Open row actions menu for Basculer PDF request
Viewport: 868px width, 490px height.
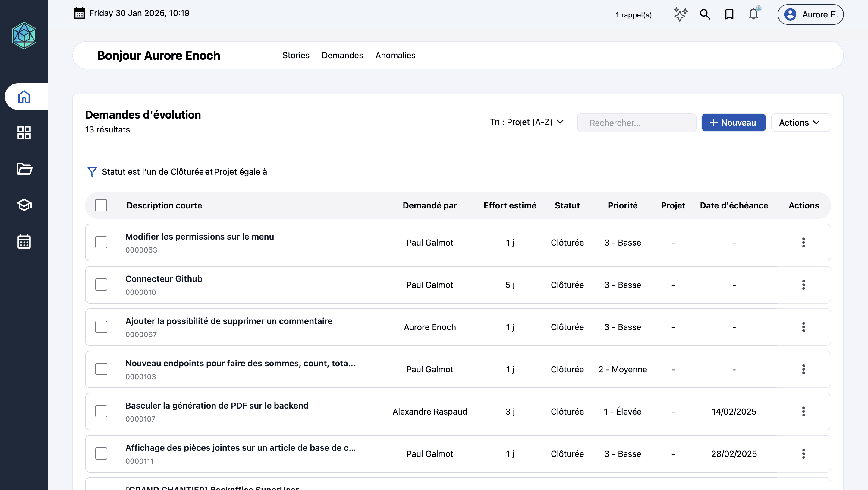click(x=803, y=412)
